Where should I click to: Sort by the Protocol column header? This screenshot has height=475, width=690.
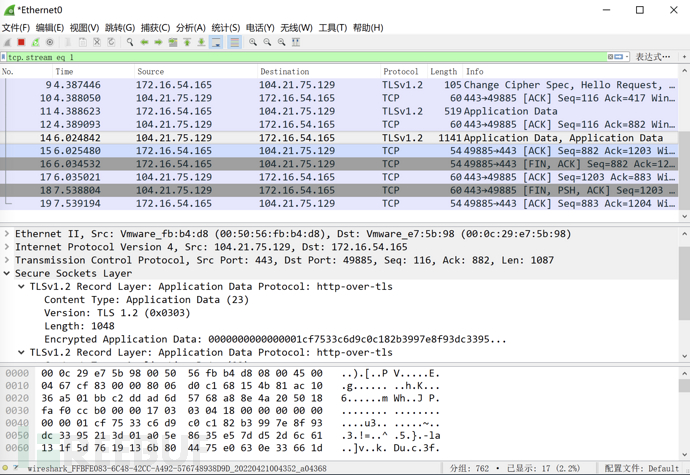pyautogui.click(x=404, y=71)
